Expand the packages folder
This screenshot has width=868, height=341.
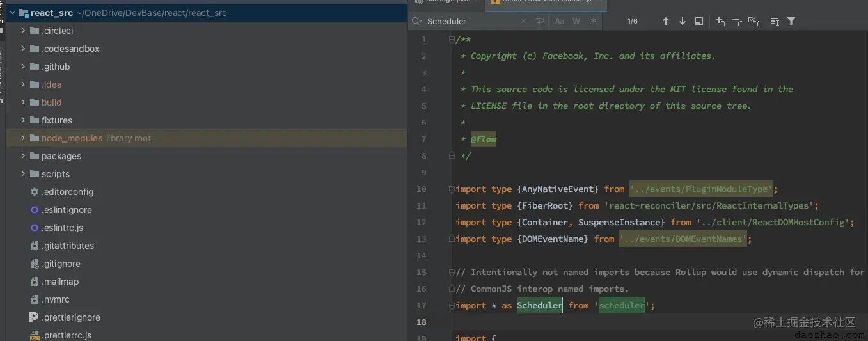tap(24, 156)
